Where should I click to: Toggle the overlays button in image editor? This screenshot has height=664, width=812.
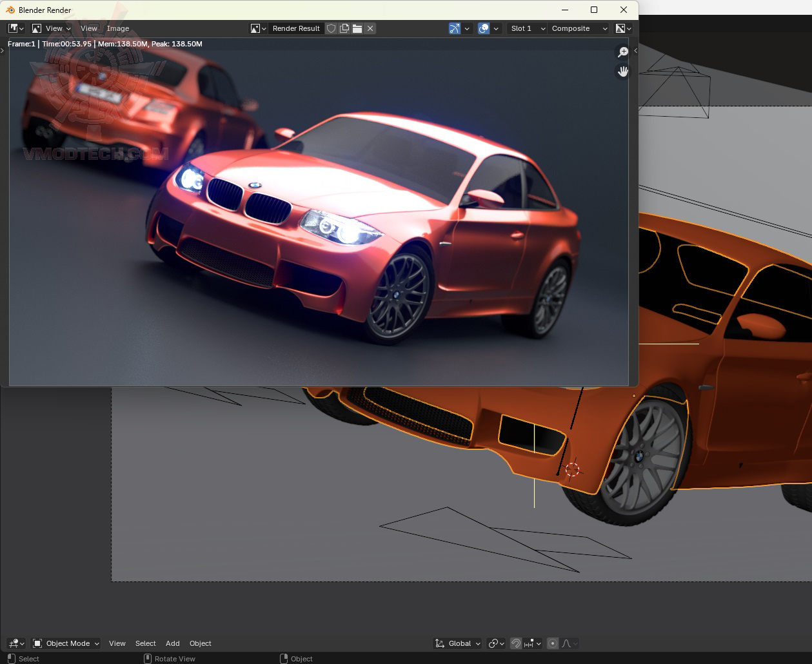(x=484, y=28)
